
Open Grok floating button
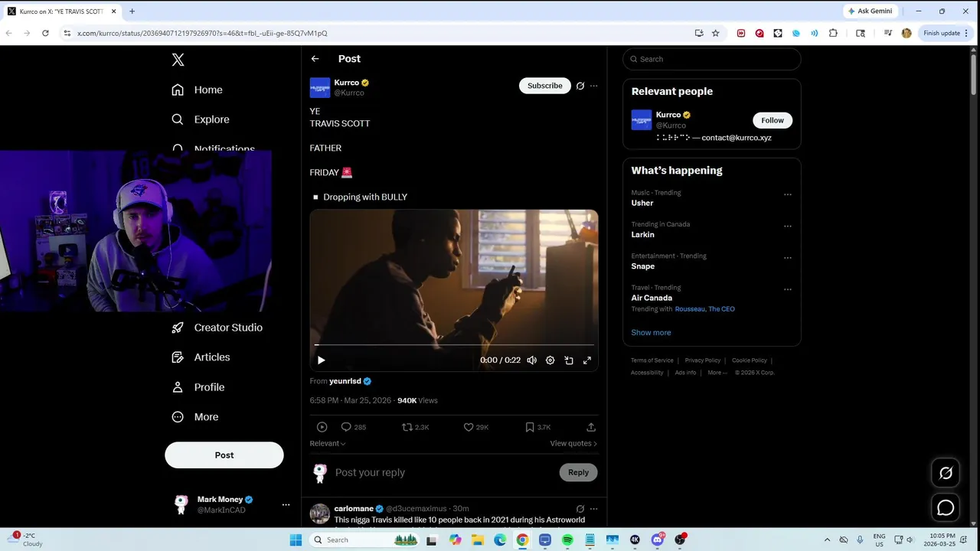coord(946,473)
